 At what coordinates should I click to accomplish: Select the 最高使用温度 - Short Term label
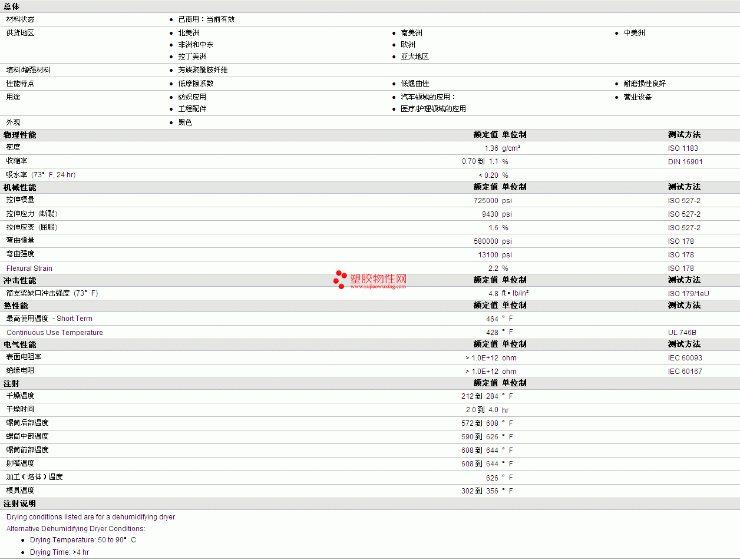(x=49, y=319)
